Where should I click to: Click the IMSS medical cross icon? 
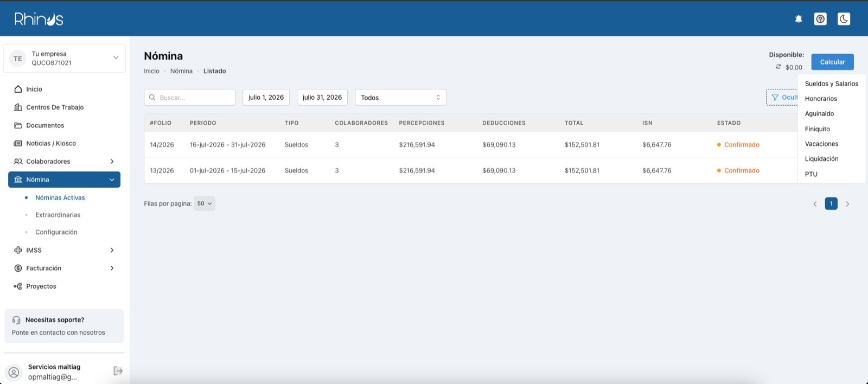(18, 250)
